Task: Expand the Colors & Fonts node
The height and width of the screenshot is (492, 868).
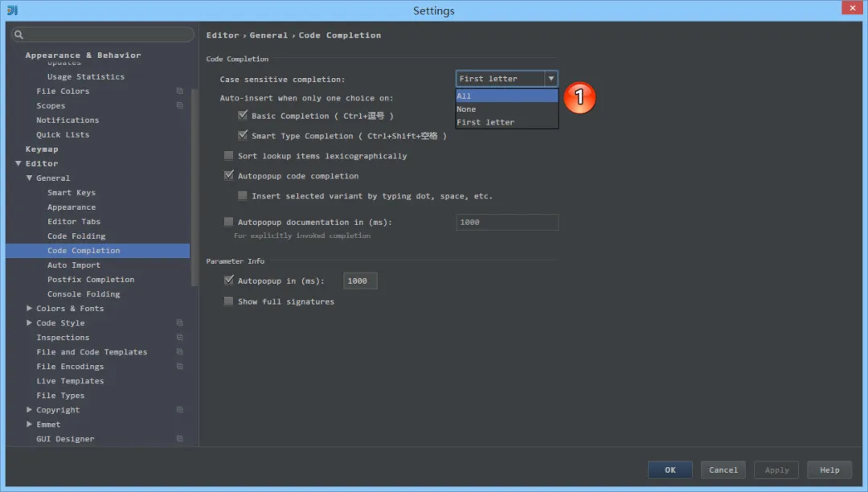Action: click(x=30, y=308)
